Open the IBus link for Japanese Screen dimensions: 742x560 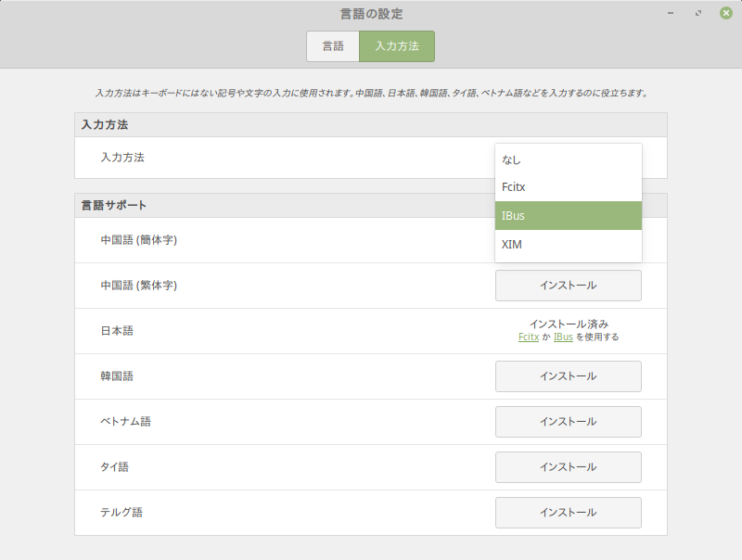562,338
